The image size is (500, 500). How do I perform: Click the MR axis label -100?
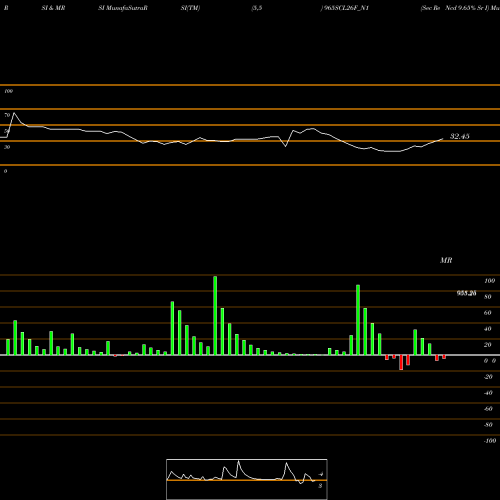(490, 441)
